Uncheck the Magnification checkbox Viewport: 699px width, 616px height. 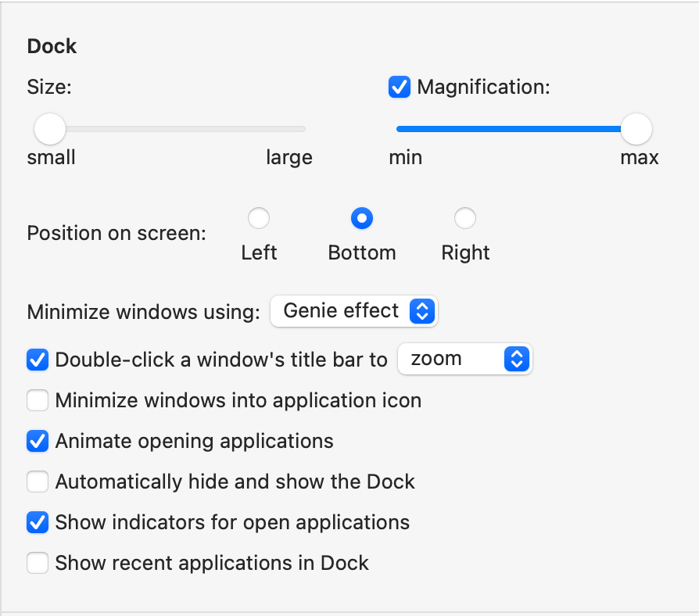400,87
